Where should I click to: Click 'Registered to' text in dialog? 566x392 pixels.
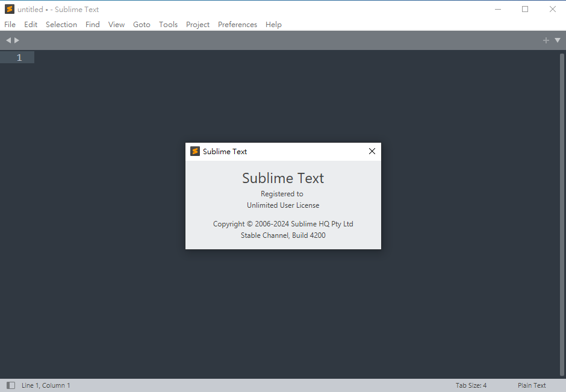[282, 194]
